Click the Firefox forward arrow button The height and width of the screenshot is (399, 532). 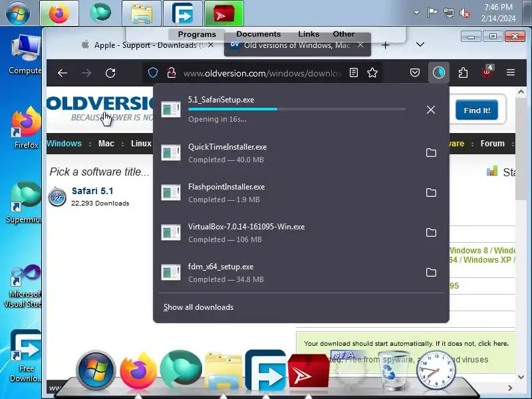tap(86, 73)
